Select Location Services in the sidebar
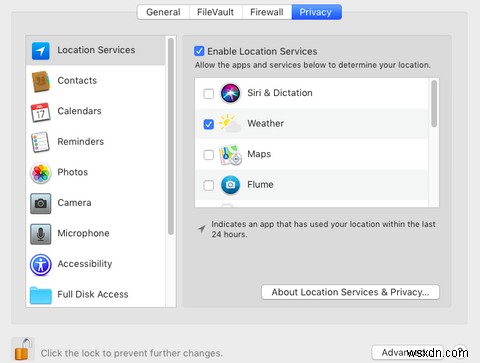This screenshot has width=480, height=363. pos(96,51)
